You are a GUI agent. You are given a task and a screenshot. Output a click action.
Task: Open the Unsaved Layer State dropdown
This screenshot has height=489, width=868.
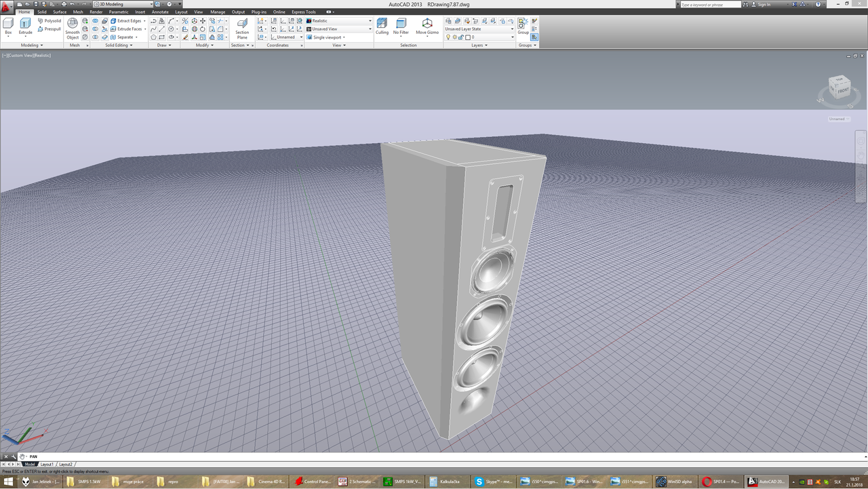pyautogui.click(x=479, y=29)
